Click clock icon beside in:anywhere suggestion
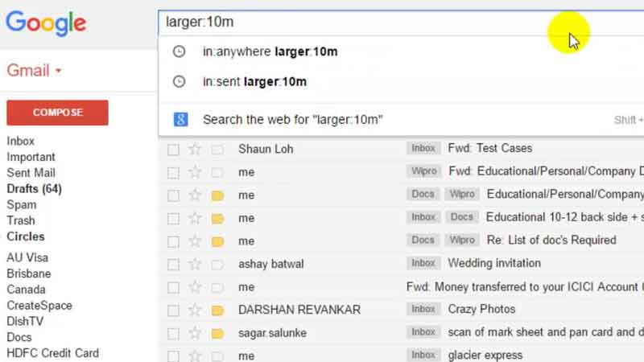 click(179, 51)
